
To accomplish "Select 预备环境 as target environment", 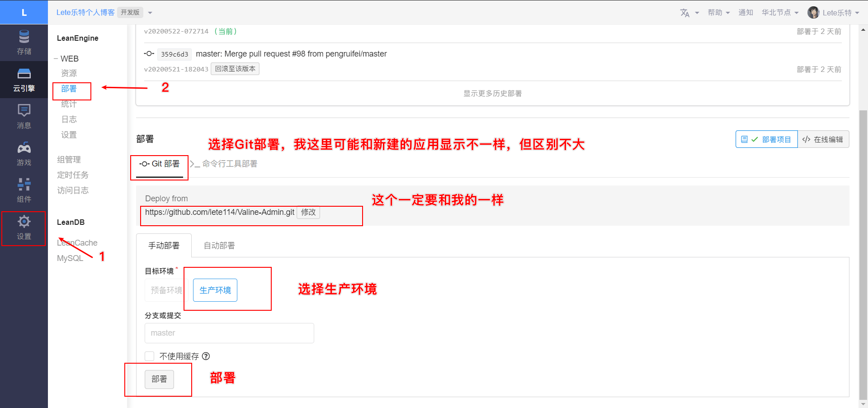I will tap(165, 290).
